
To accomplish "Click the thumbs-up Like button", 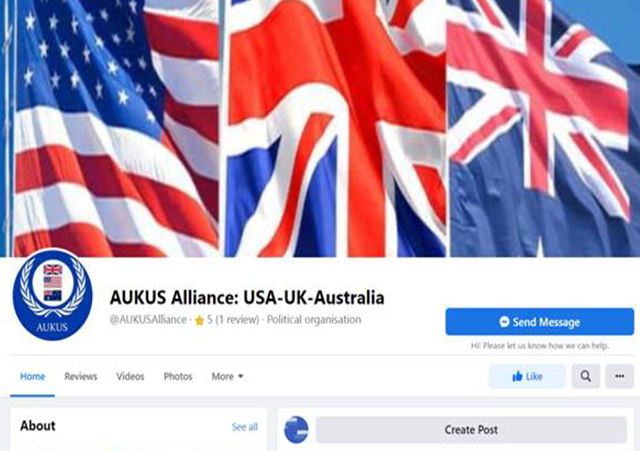I will click(x=527, y=376).
